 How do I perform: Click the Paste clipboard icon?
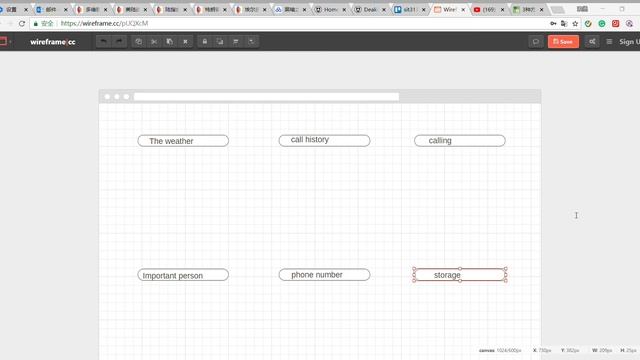(x=170, y=42)
